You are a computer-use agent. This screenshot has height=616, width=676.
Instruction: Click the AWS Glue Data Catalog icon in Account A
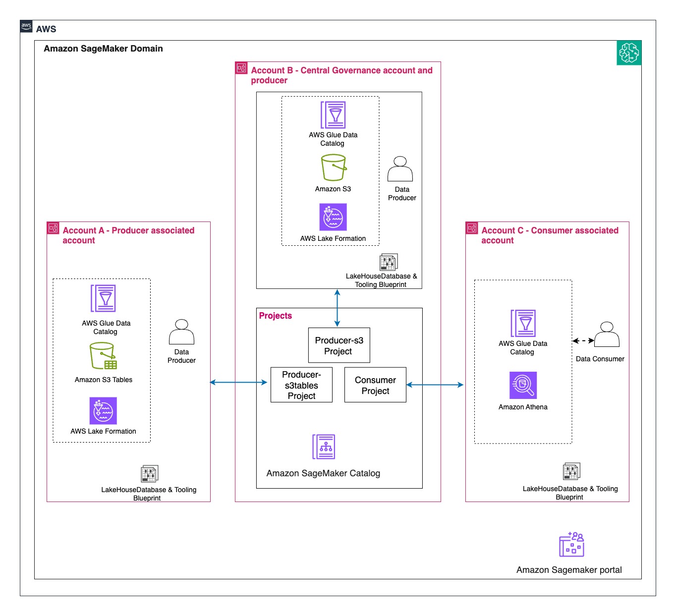103,298
